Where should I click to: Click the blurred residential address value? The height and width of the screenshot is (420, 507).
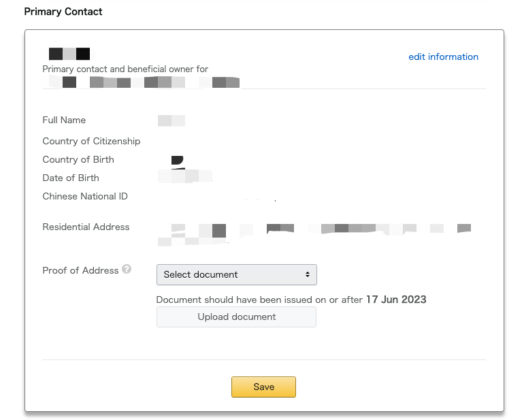[x=314, y=234]
